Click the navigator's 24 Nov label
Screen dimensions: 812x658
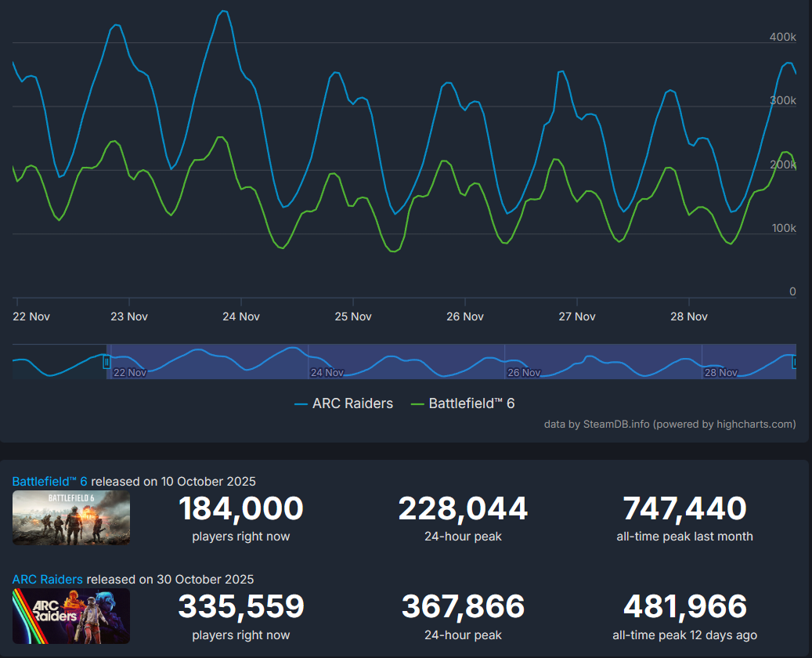[327, 373]
